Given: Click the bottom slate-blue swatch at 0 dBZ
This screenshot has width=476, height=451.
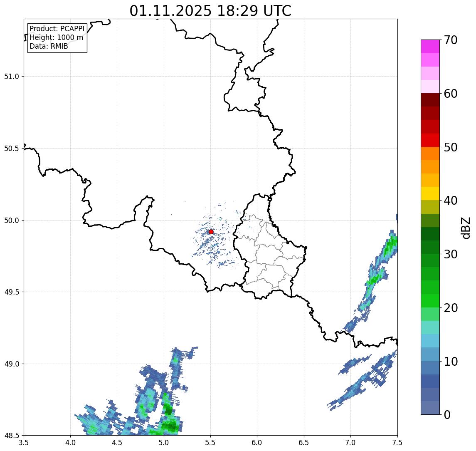Looking at the screenshot, I should [x=430, y=408].
